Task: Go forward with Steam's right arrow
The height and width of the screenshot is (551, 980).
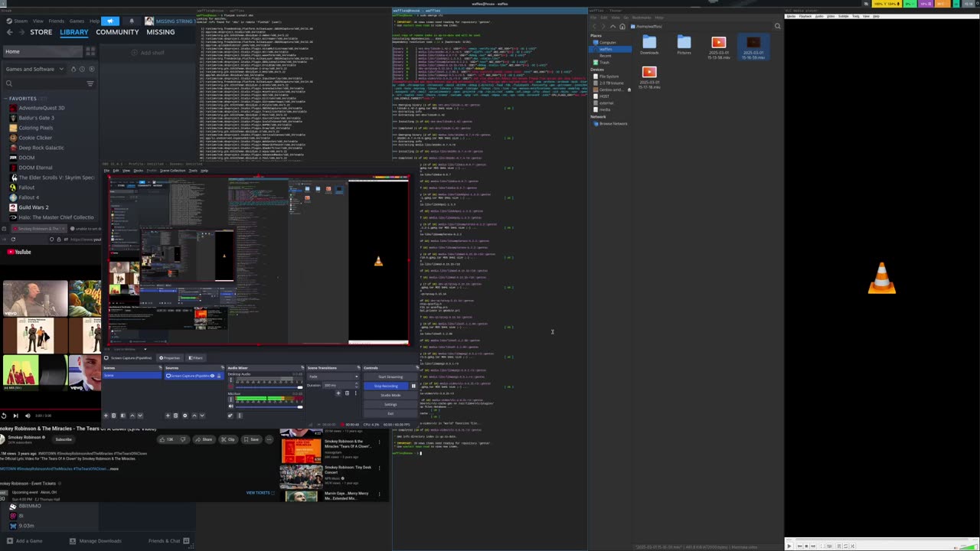Action: click(x=21, y=32)
